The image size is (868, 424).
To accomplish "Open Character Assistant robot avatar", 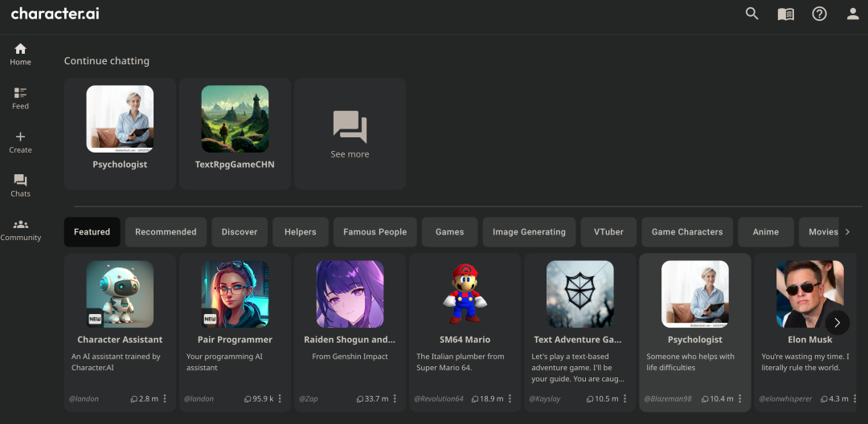I will point(120,294).
